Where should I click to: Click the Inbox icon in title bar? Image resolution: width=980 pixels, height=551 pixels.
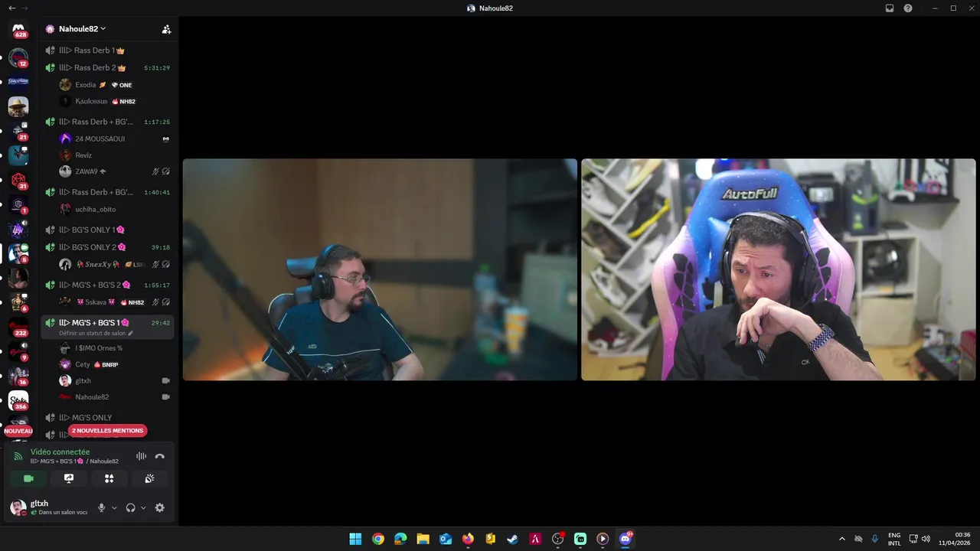click(890, 8)
